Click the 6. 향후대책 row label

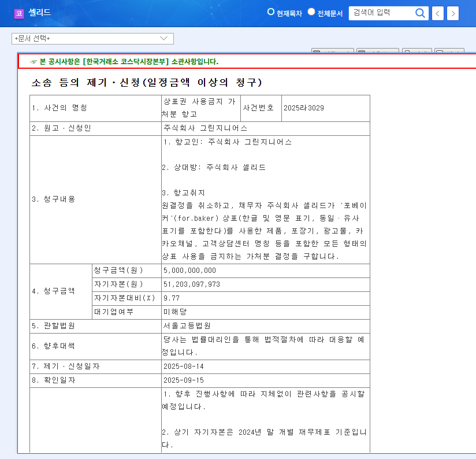(53, 346)
